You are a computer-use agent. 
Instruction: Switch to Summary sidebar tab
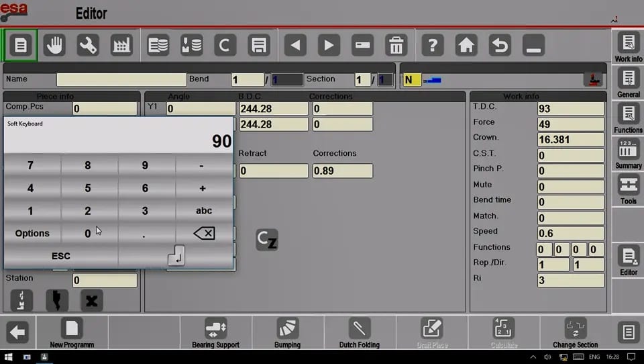pos(629,154)
